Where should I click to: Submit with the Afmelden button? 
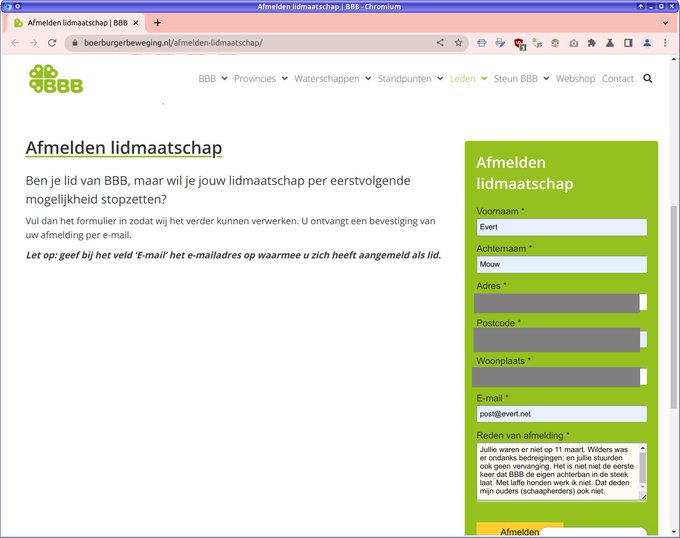click(520, 531)
